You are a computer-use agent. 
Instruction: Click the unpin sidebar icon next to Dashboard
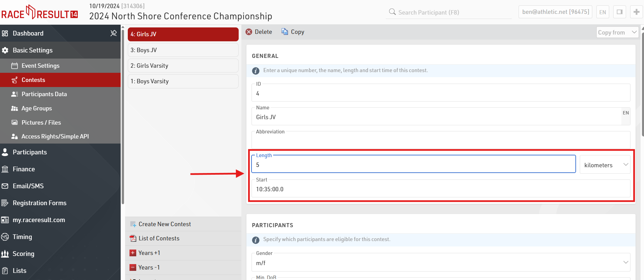coord(114,33)
